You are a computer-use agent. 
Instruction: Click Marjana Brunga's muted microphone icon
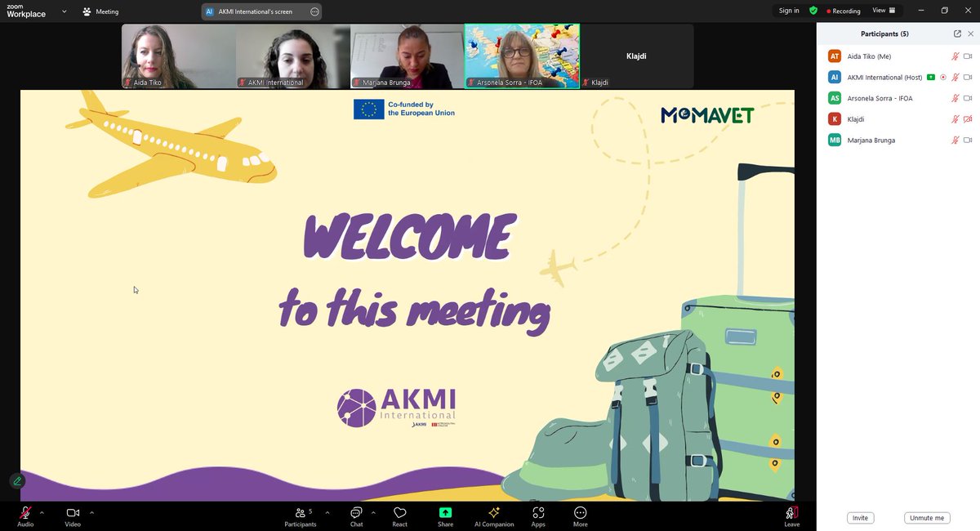click(955, 141)
